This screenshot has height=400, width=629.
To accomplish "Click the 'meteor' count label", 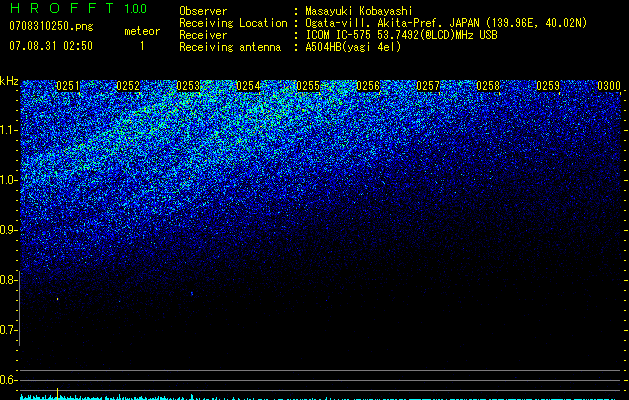I will 142,31.
